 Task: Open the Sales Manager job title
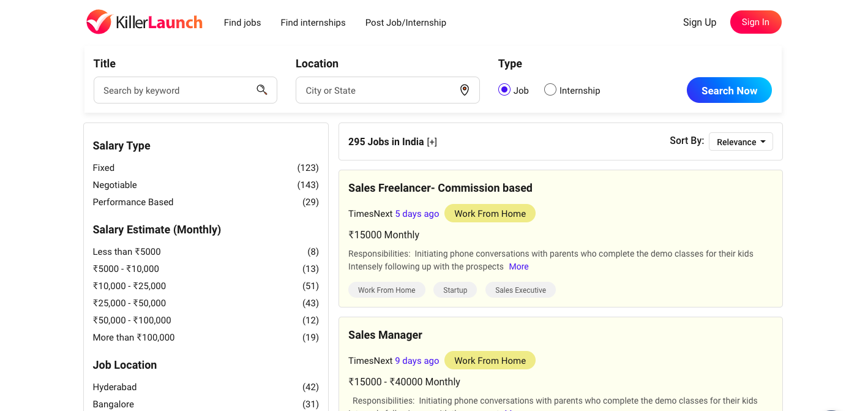[385, 335]
